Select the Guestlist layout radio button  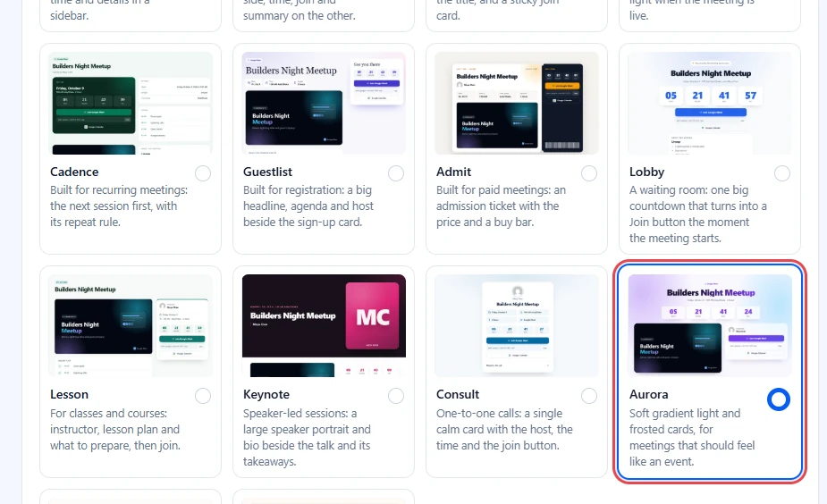point(396,173)
